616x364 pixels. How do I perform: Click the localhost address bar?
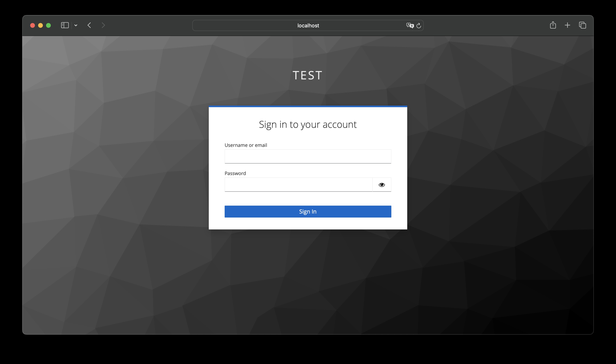[x=308, y=25]
